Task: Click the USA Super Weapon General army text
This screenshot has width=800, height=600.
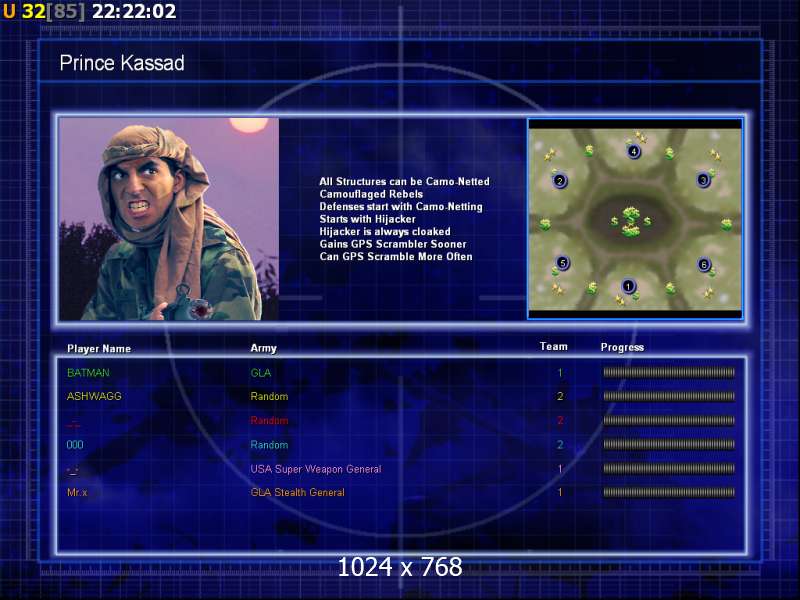Action: point(316,469)
